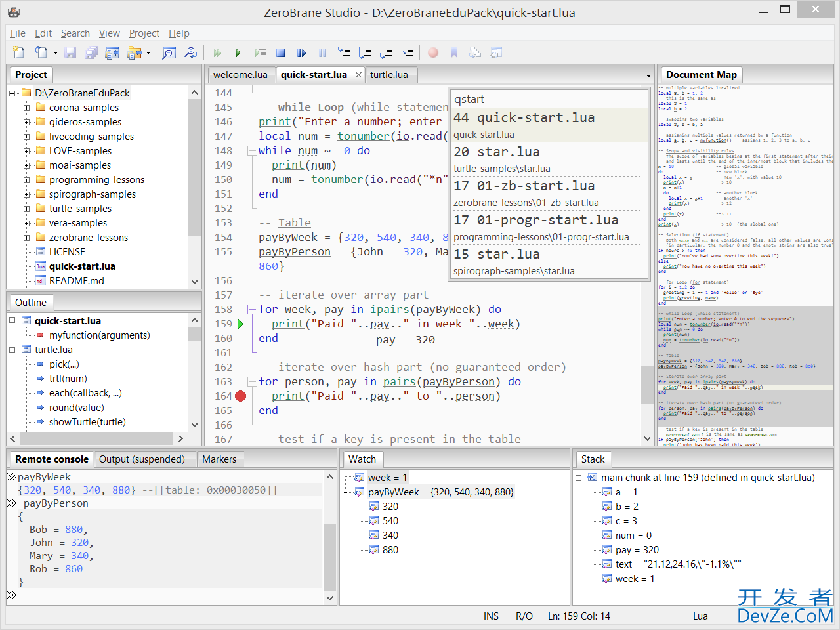Collapse the while-loop fold at line 148
Viewport: 840px width, 630px height.
coord(251,150)
